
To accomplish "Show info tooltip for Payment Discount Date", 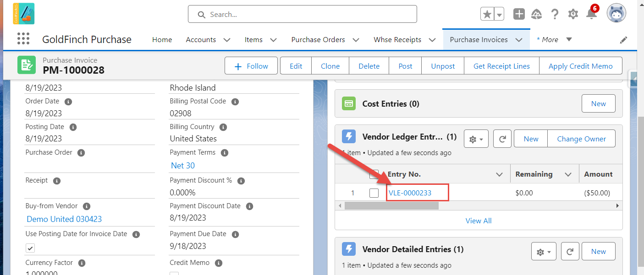I will [250, 206].
